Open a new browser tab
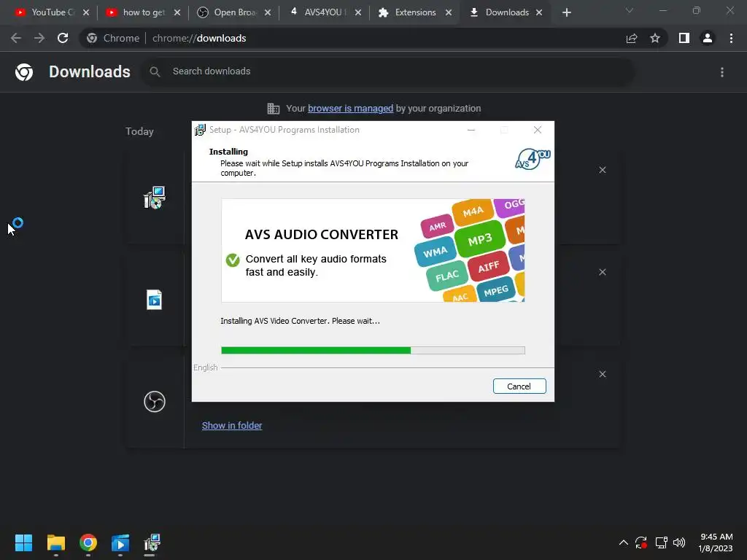Screen dimensions: 747x560 click(x=566, y=12)
